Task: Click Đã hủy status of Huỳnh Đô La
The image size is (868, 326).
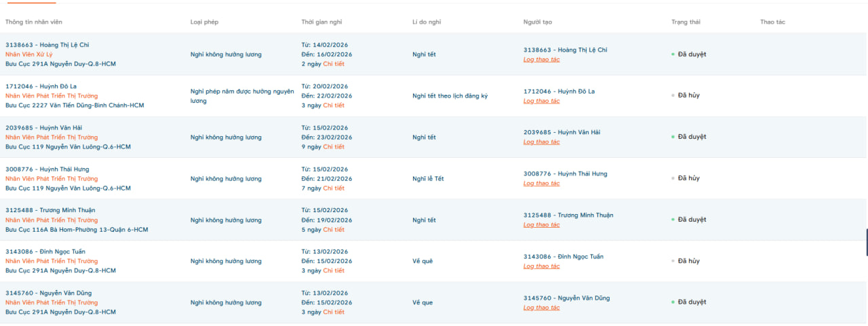Action: 689,96
